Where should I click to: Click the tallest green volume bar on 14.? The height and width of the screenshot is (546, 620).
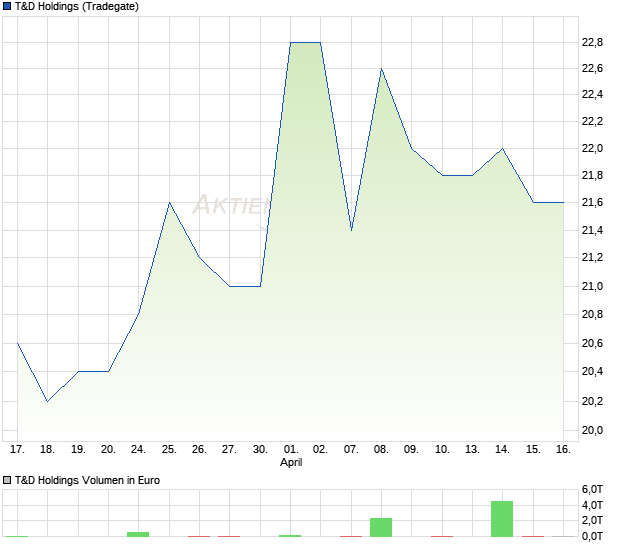(502, 519)
